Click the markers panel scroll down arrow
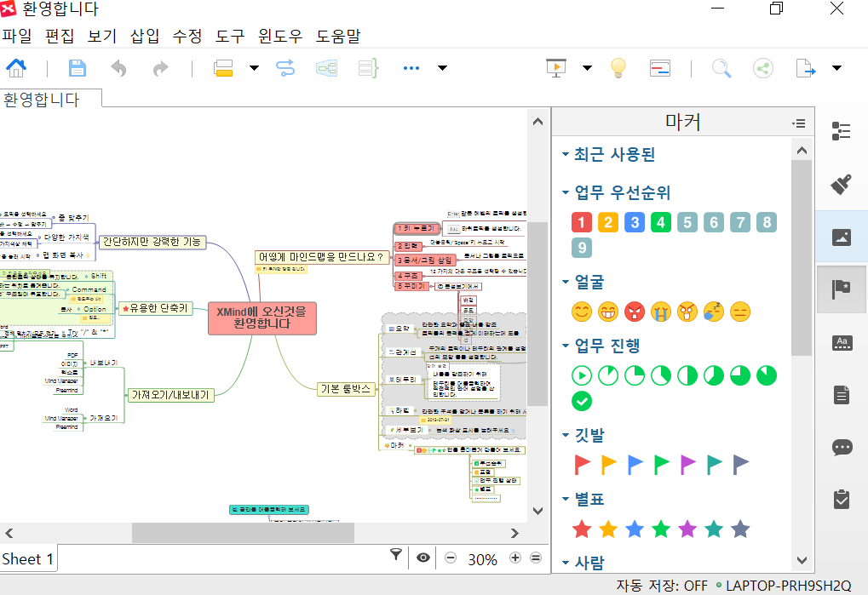This screenshot has width=868, height=595. 802,561
